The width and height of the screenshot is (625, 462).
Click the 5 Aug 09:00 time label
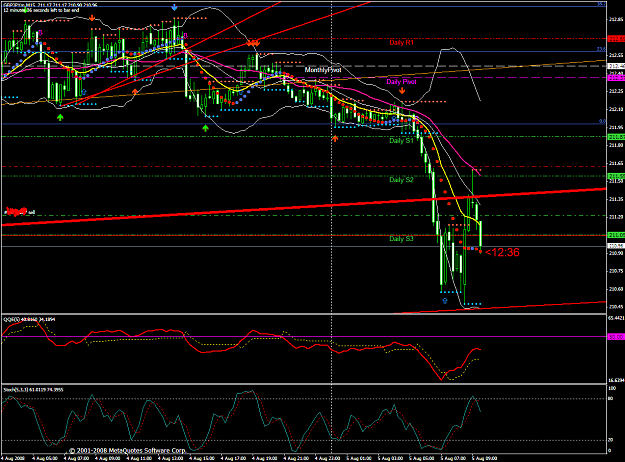pyautogui.click(x=484, y=458)
